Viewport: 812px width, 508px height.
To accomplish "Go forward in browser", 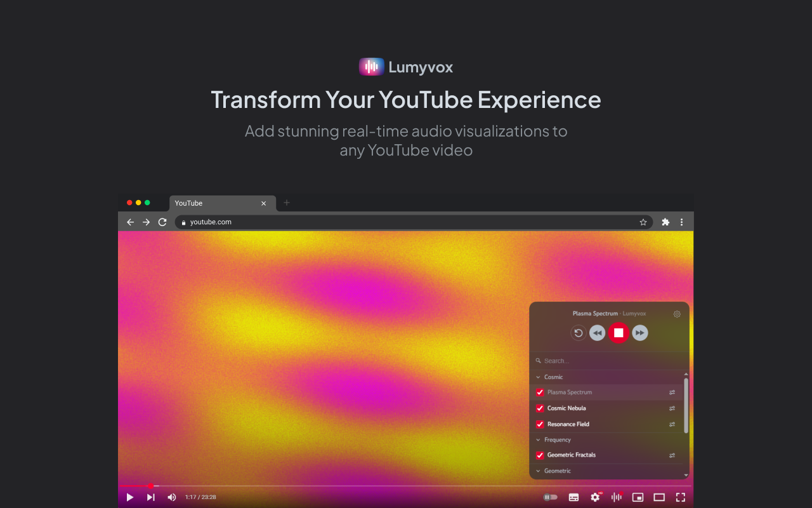I will coord(146,222).
